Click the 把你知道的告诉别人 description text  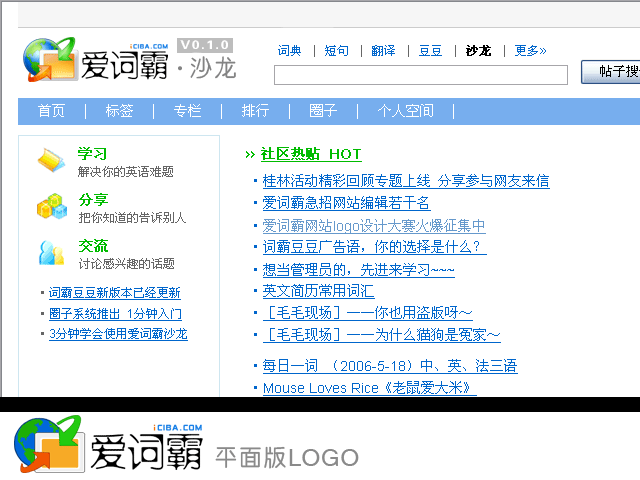coord(132,218)
